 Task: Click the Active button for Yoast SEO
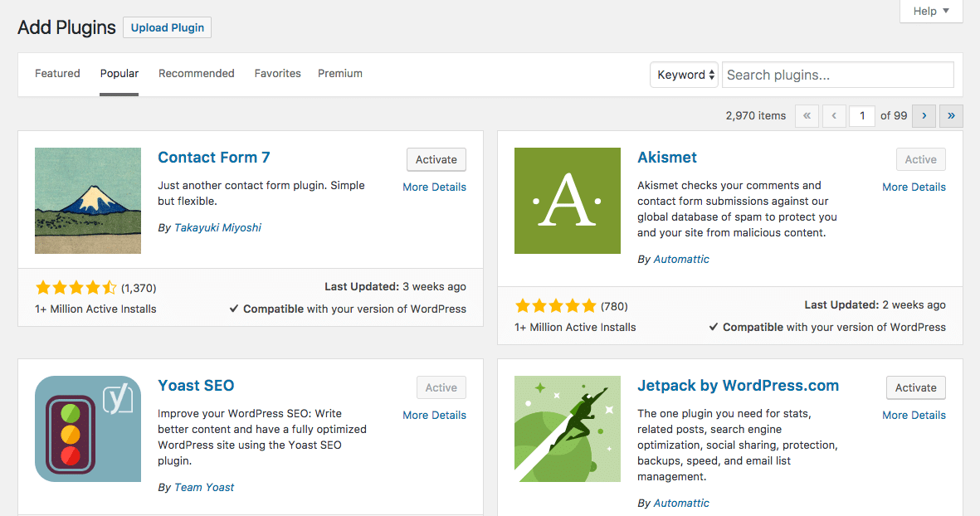(441, 387)
